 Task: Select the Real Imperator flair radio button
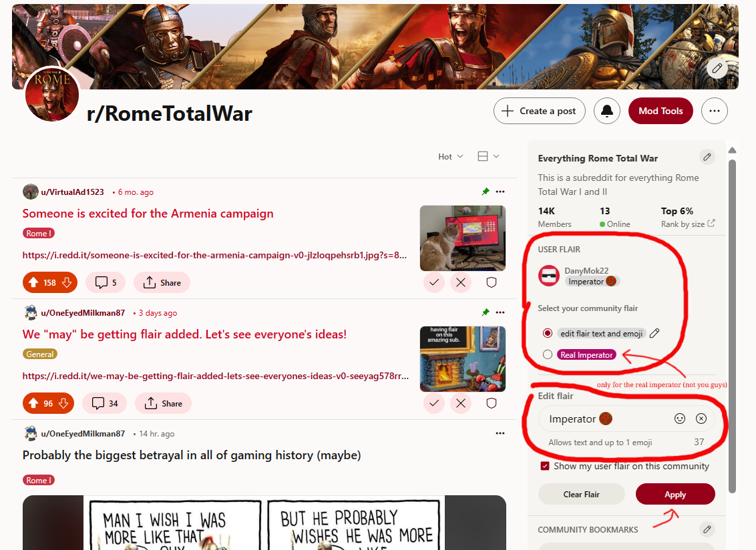click(547, 354)
